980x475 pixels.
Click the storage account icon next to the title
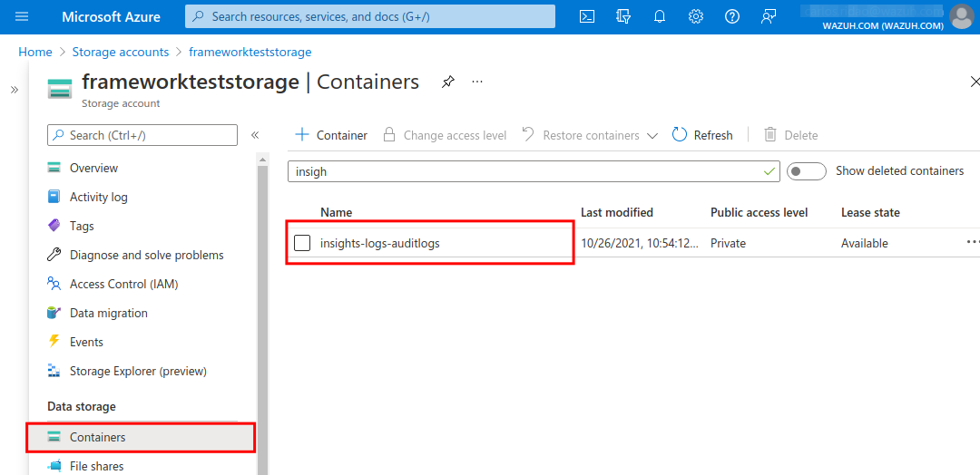(60, 89)
